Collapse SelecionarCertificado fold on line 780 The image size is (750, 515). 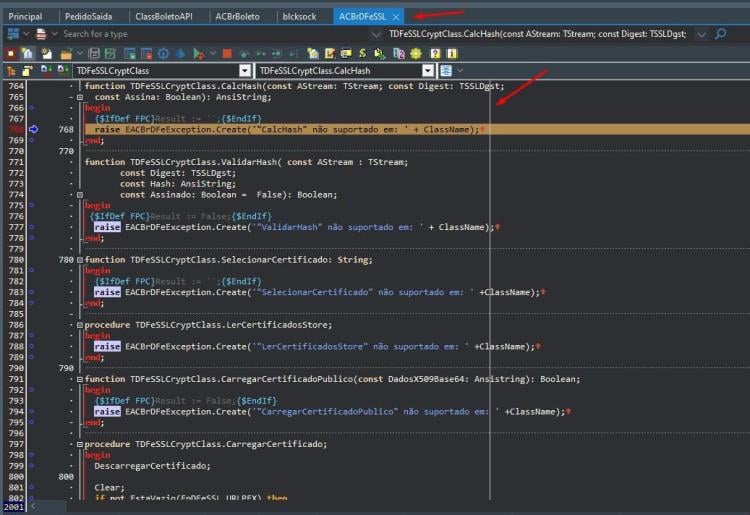pyautogui.click(x=80, y=260)
